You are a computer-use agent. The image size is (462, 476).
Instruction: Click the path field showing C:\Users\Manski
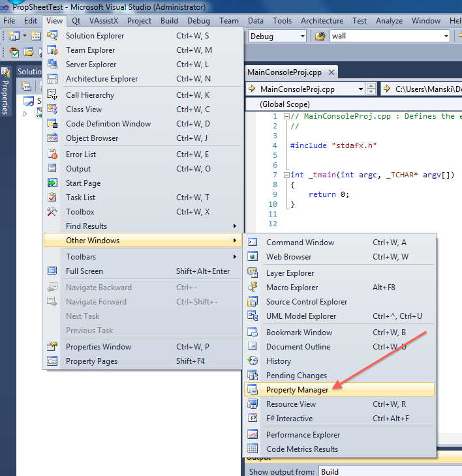422,89
